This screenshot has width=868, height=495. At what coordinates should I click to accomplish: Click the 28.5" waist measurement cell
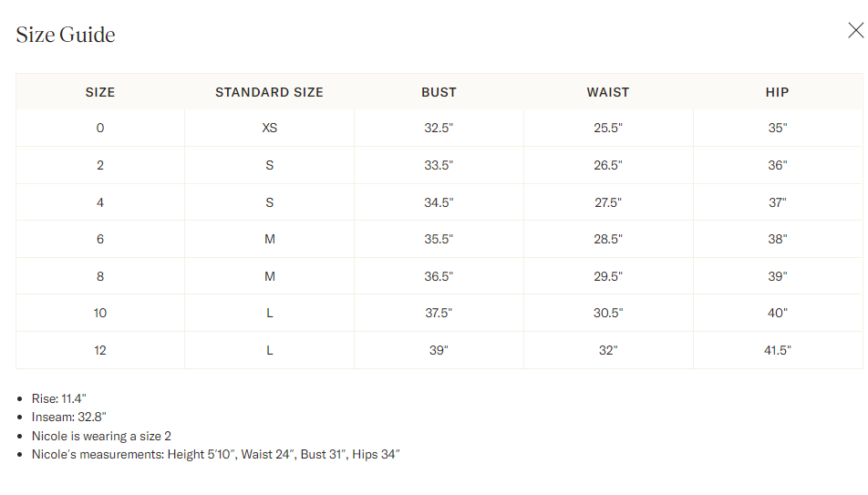coord(608,240)
